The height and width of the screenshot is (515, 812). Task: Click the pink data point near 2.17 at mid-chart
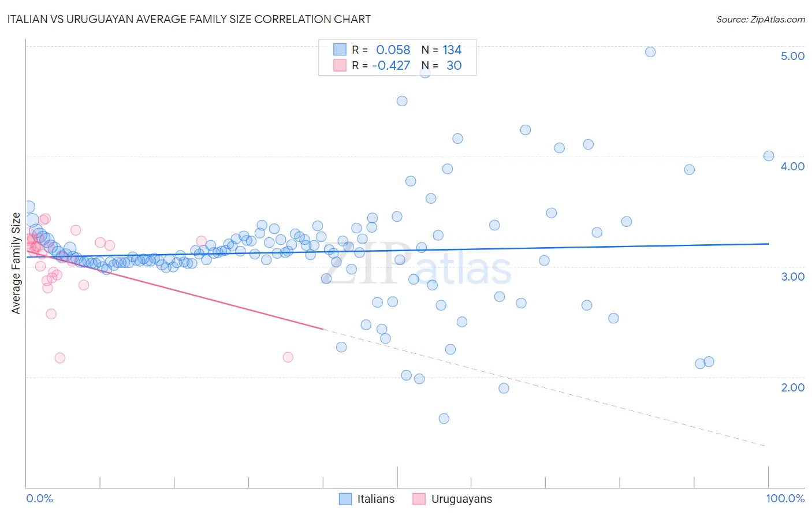click(x=288, y=357)
